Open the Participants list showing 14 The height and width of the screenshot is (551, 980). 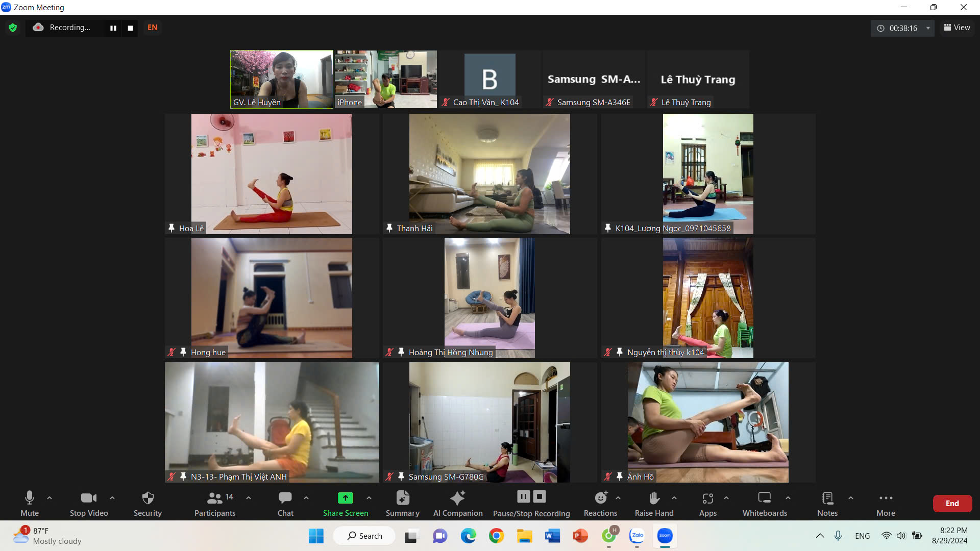coord(215,503)
